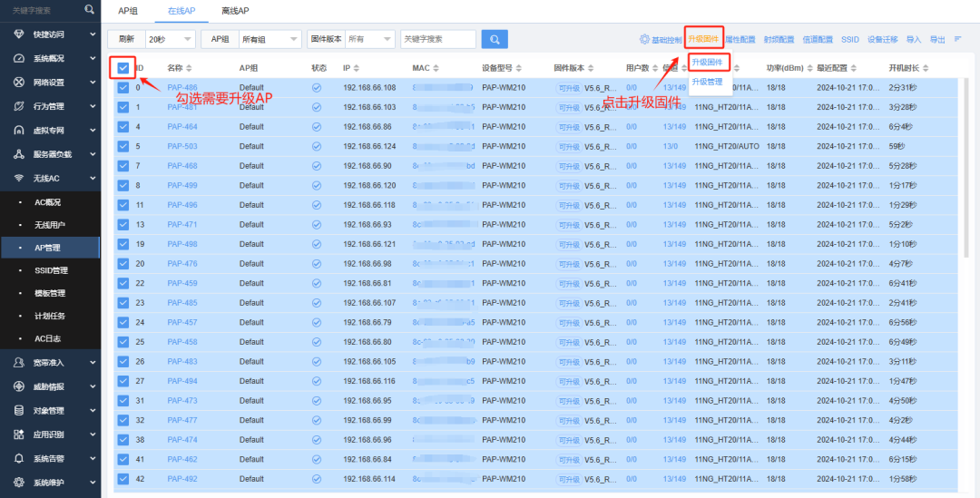Uncheck the checkbox for PAP-499
The image size is (980, 498).
(x=123, y=186)
